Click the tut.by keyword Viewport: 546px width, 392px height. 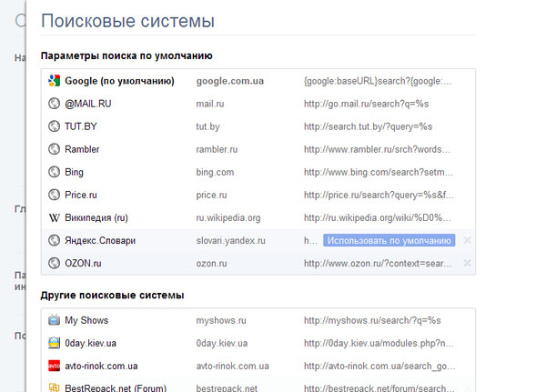coord(207,126)
